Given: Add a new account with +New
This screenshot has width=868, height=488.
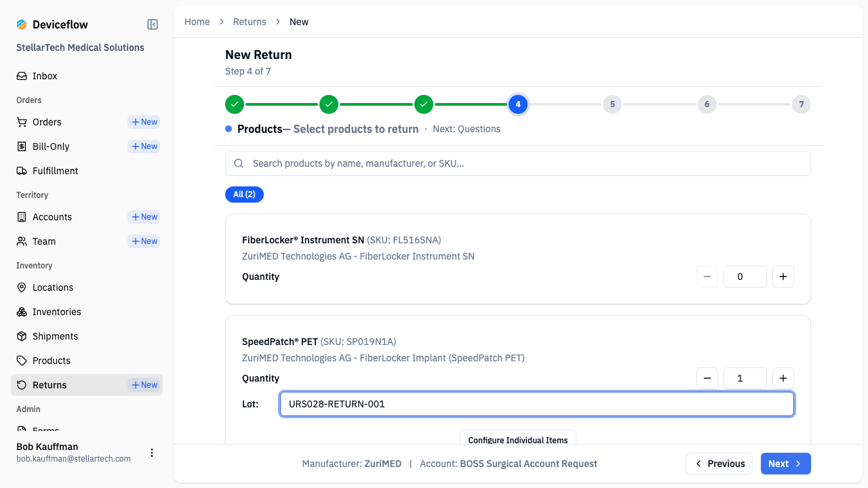Looking at the screenshot, I should [144, 217].
